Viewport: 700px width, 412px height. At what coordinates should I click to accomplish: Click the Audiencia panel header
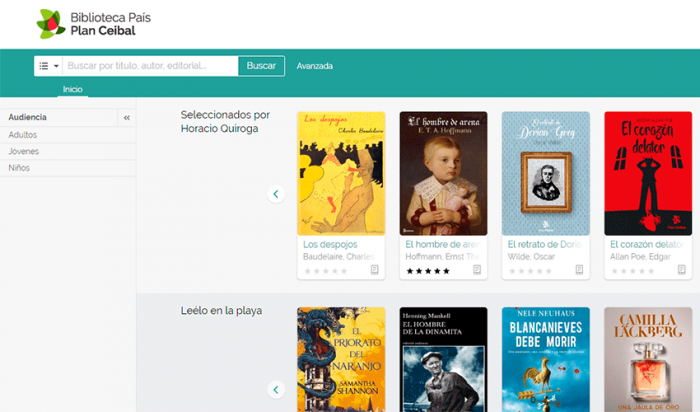[59, 117]
